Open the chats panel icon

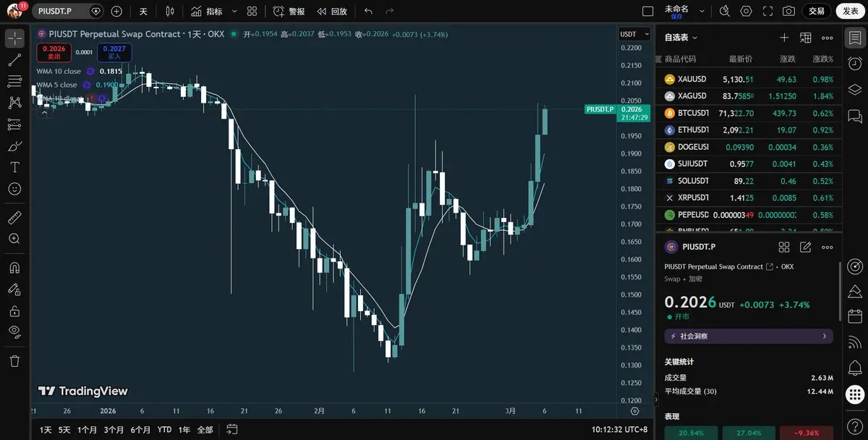[854, 116]
